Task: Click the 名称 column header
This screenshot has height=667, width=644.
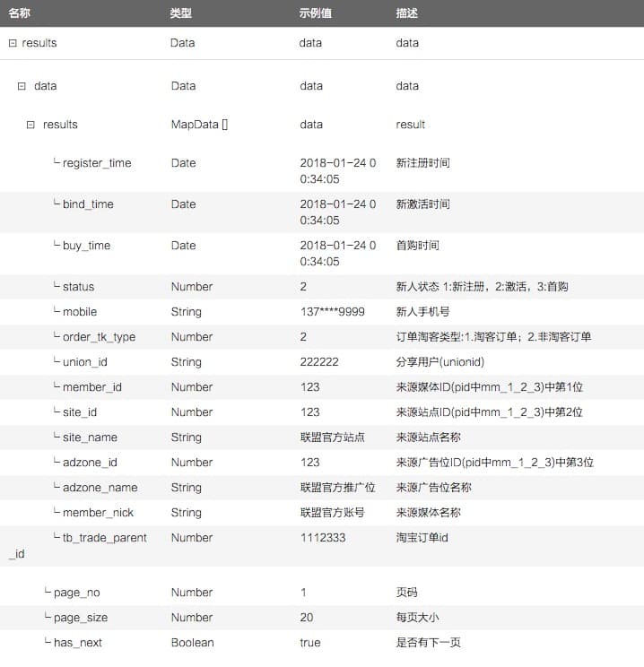Action: (20, 13)
